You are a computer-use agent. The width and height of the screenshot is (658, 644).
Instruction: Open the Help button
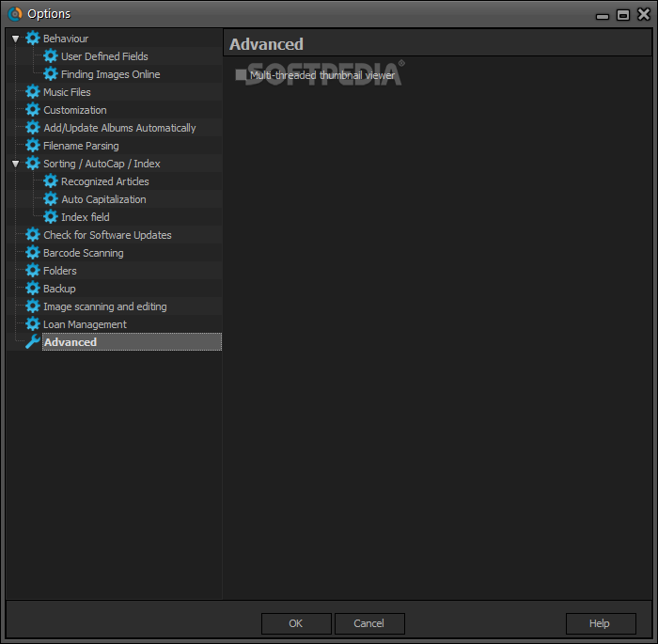(x=600, y=623)
